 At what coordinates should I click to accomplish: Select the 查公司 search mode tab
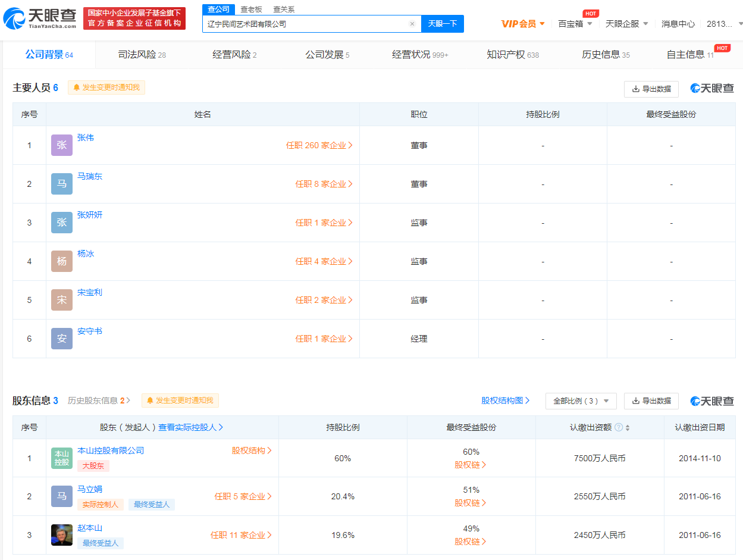[x=218, y=9]
